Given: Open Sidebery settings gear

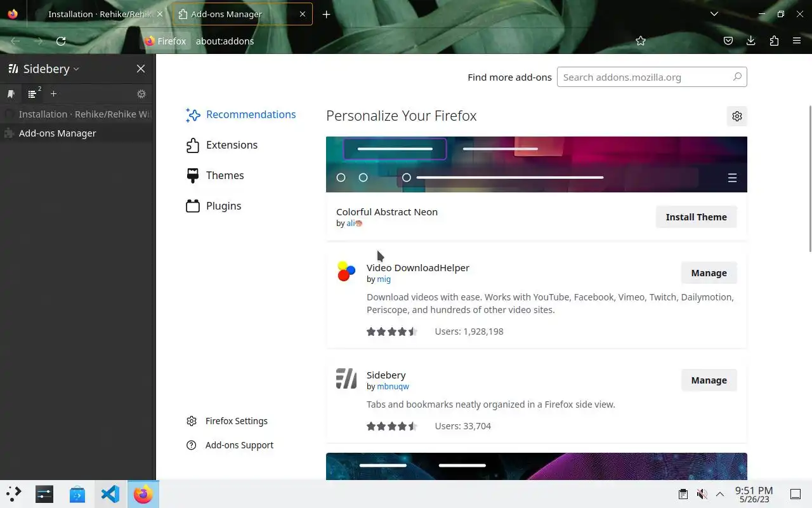Looking at the screenshot, I should point(141,94).
